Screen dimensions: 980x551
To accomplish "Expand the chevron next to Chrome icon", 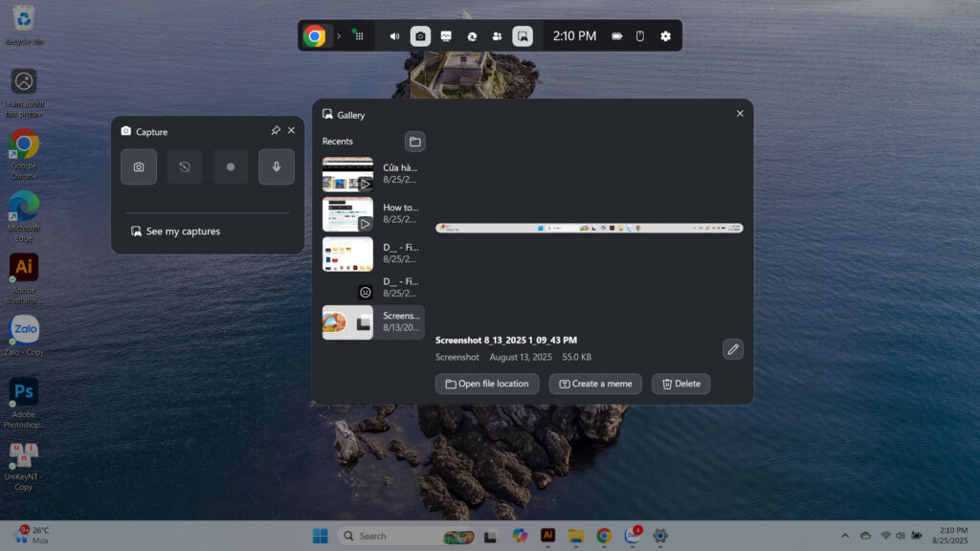I will click(338, 36).
